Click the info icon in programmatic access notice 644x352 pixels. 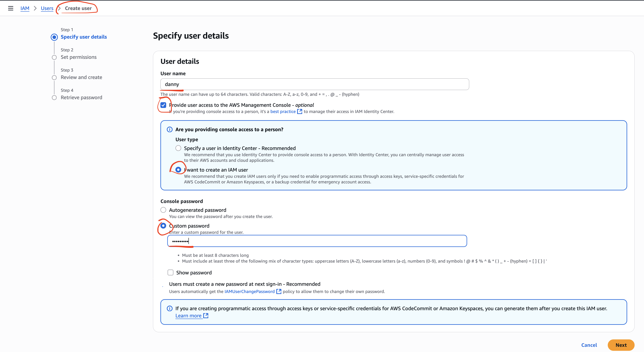tap(169, 308)
